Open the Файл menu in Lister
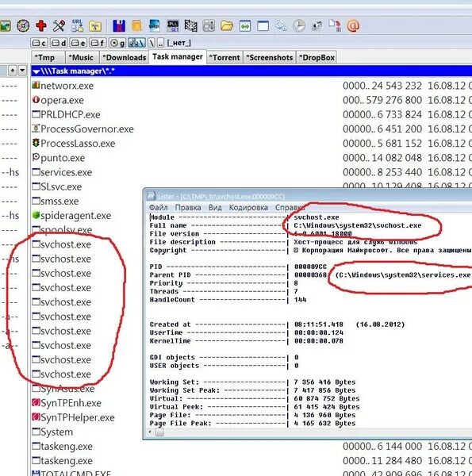The width and height of the screenshot is (472, 476). [159, 208]
